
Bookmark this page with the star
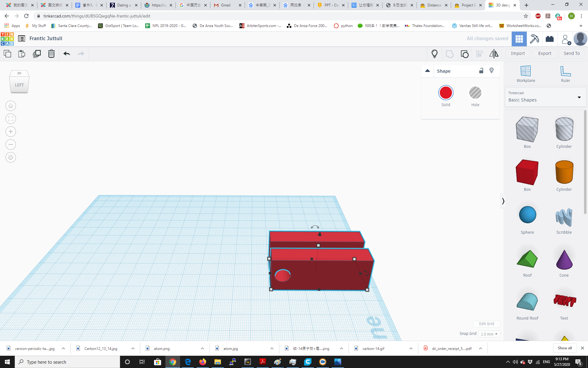point(526,16)
